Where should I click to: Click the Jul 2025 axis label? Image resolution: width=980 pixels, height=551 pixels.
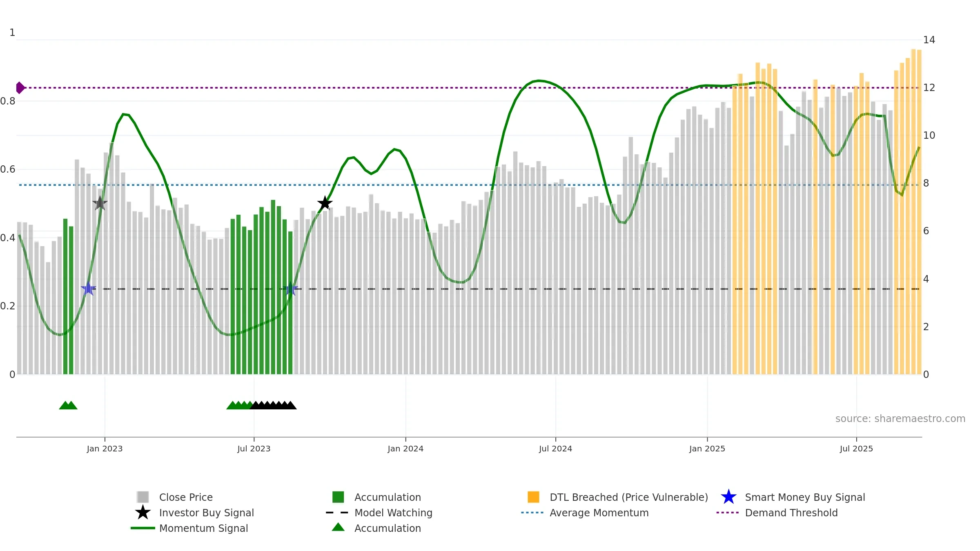click(856, 449)
